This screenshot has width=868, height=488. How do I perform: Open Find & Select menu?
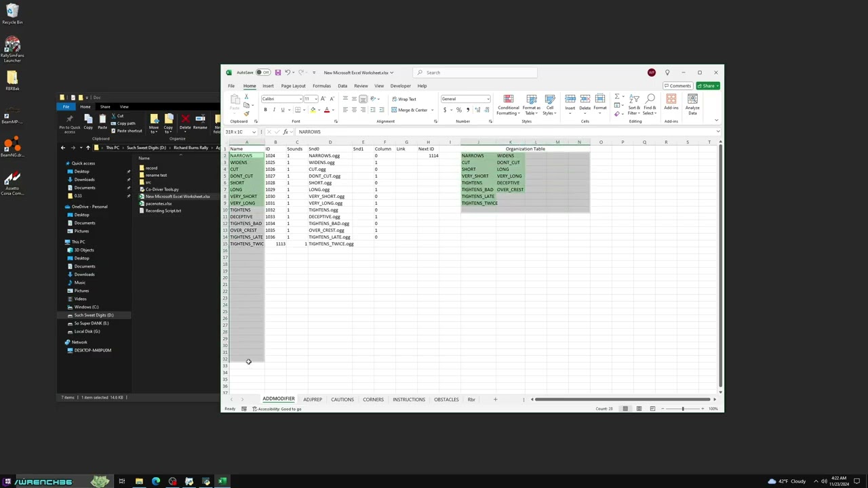pos(650,104)
